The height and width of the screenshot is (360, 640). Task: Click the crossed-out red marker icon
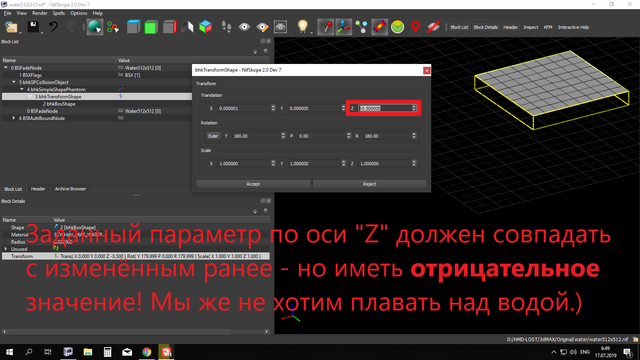tap(433, 27)
